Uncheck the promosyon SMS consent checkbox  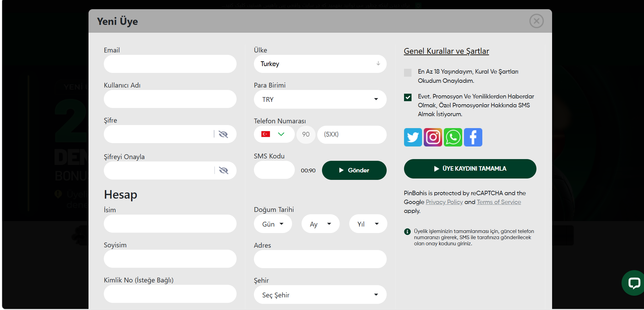pos(408,97)
